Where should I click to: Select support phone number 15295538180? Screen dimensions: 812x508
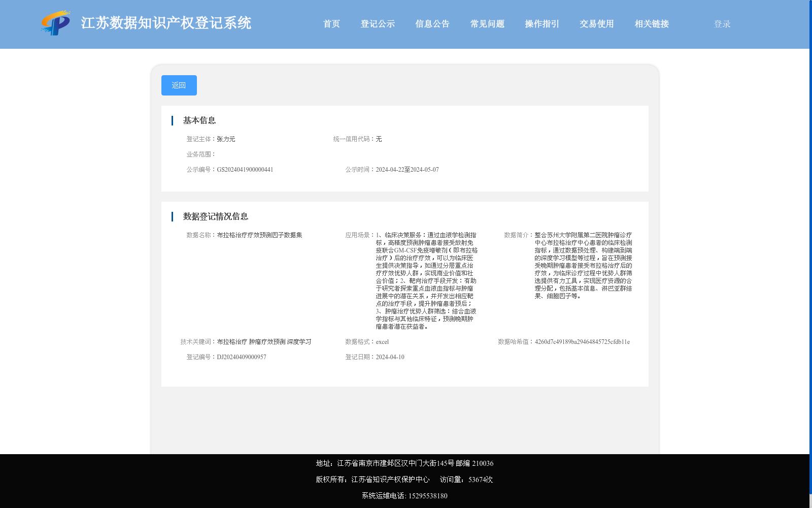click(x=428, y=496)
